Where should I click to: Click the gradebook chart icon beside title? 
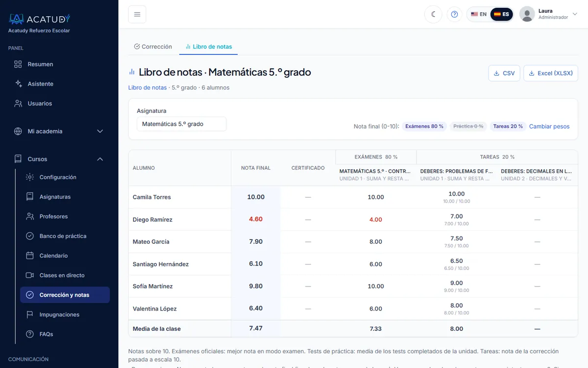(132, 72)
